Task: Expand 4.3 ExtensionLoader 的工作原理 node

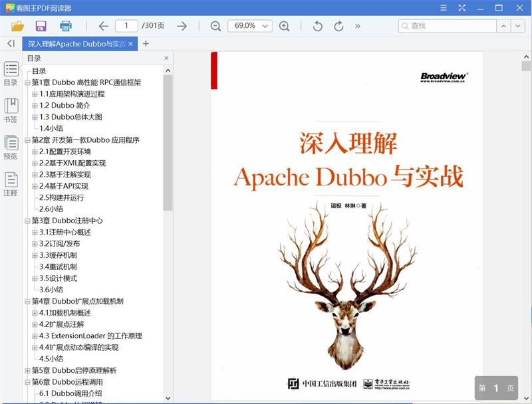Action: coord(35,336)
